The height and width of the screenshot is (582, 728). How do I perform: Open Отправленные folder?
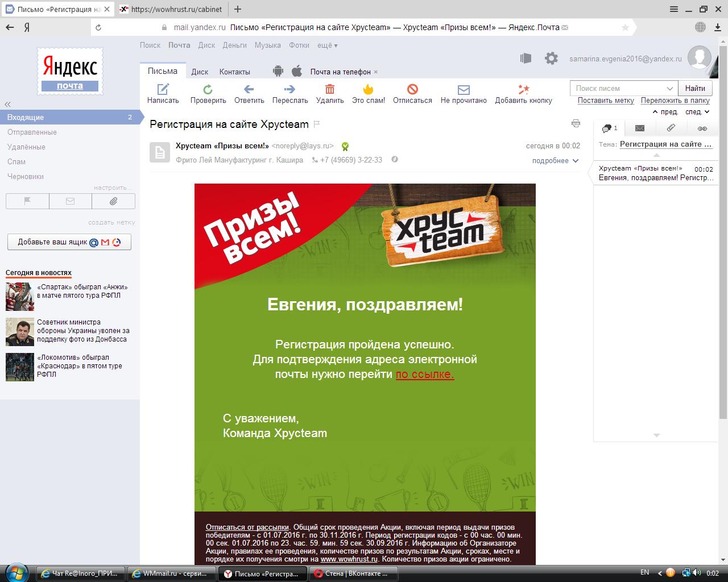tap(32, 132)
